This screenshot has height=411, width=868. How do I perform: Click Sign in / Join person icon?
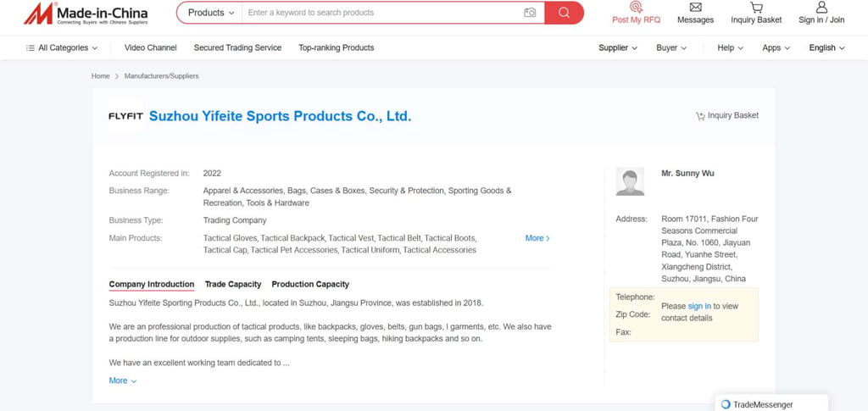[821, 7]
